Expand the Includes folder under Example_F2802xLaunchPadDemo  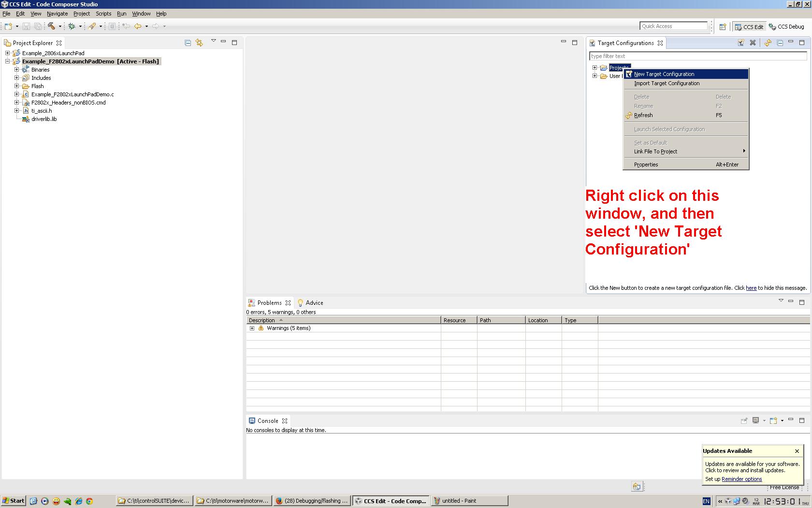(16, 78)
